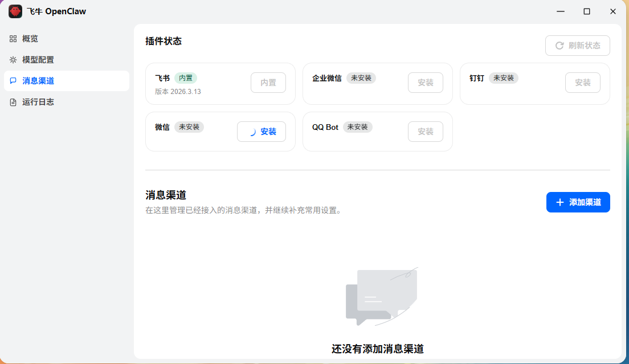The height and width of the screenshot is (364, 629).
Task: Click the 未安装 badge next to 钉钉
Action: coord(504,78)
